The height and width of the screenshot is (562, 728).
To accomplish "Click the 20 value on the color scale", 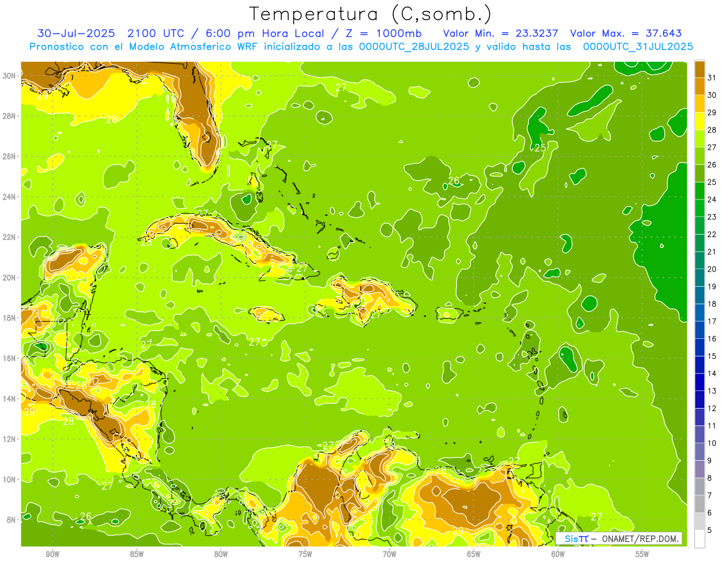I will click(712, 269).
